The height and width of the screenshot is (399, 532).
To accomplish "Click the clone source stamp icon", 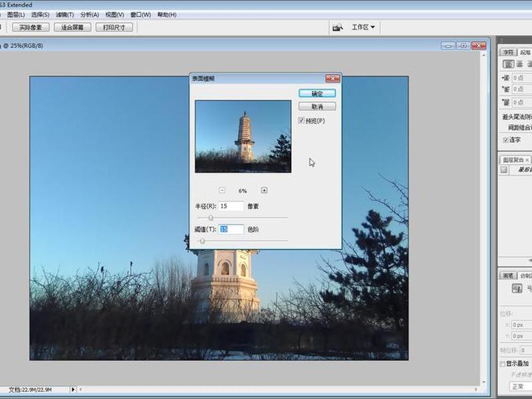I will tap(517, 289).
